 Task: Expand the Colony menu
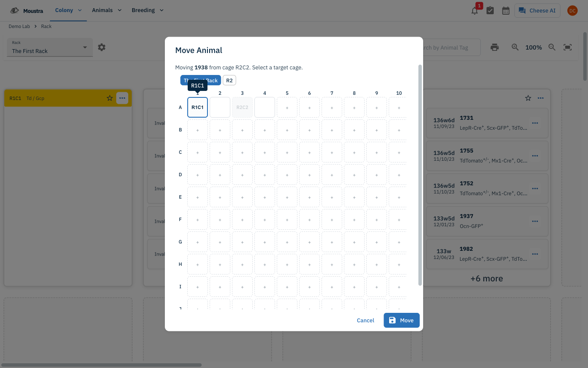(x=68, y=10)
